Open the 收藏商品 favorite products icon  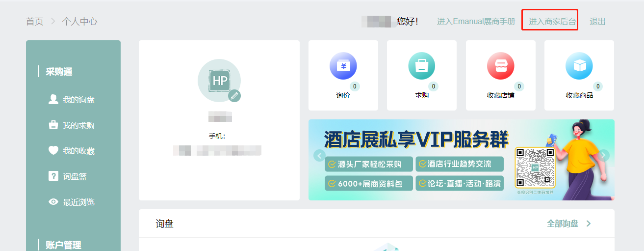(x=579, y=66)
